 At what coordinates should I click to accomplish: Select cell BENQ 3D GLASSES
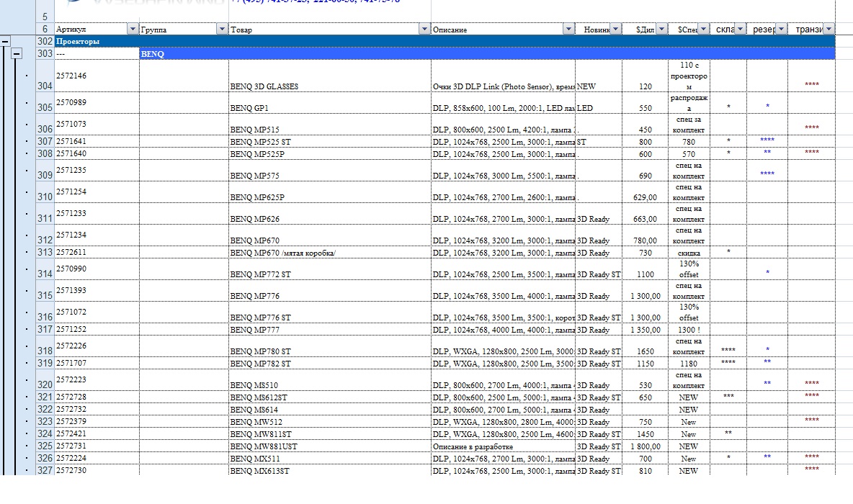tap(330, 76)
